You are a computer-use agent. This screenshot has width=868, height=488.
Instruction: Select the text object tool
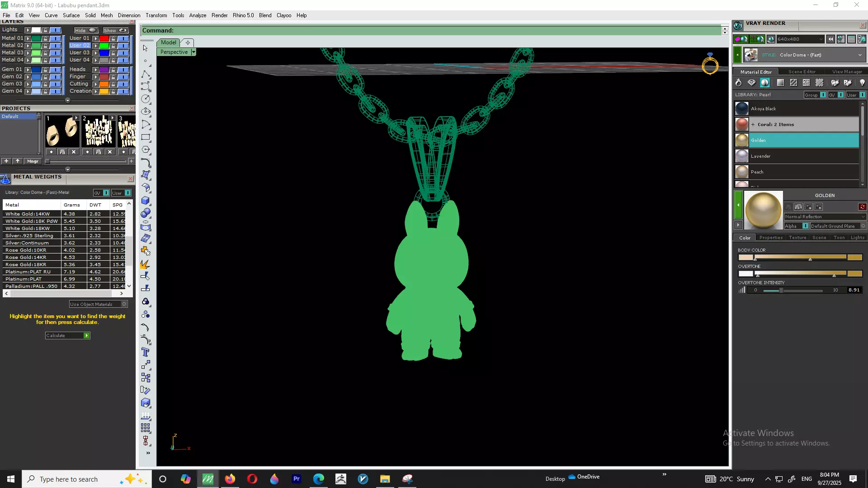click(146, 352)
